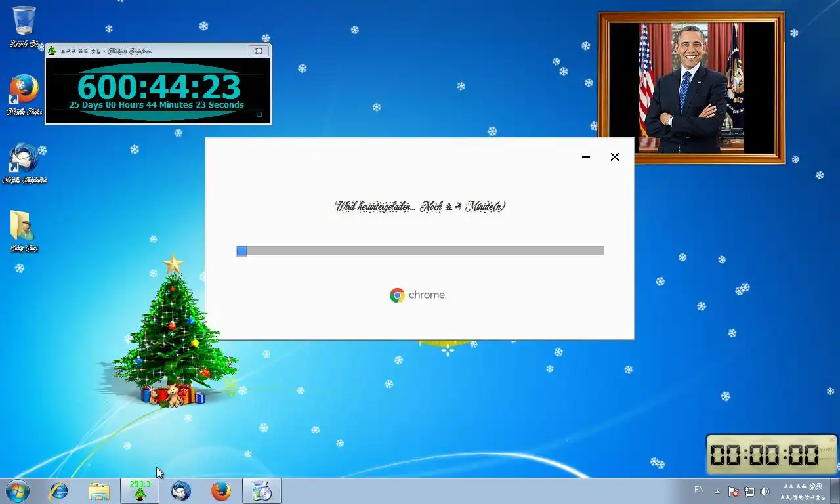The width and height of the screenshot is (840, 504).
Task: Click the taskbar clock and date
Action: [803, 492]
